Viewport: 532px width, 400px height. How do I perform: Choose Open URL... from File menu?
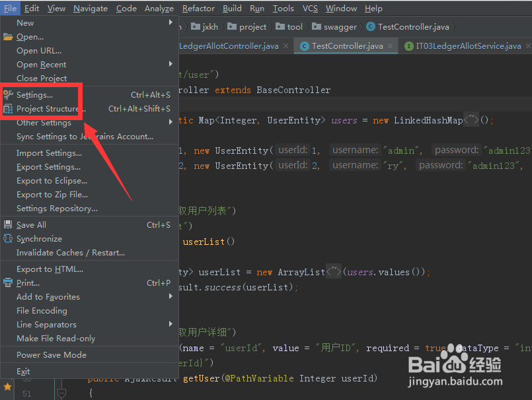click(90, 51)
